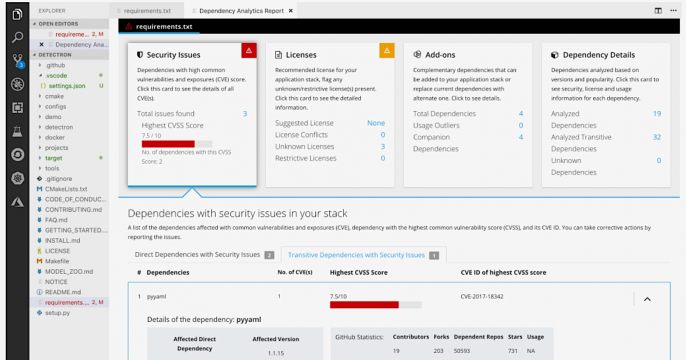This screenshot has height=360, width=686.
Task: Open setup.py in the explorer
Action: click(57, 313)
